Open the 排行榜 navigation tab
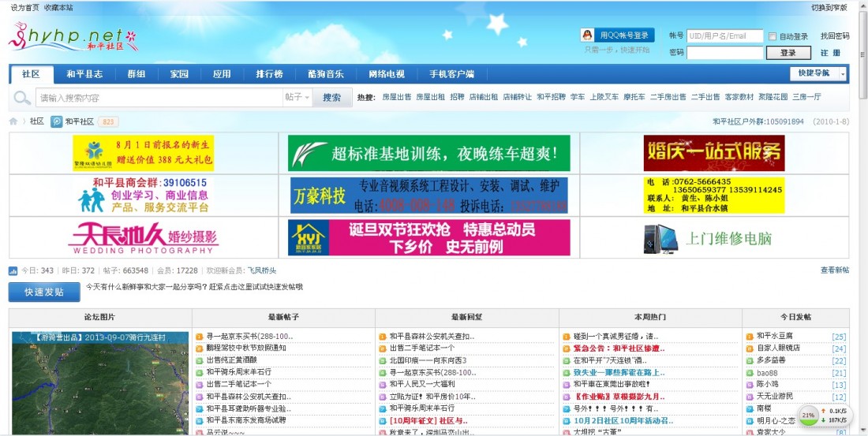 (270, 74)
